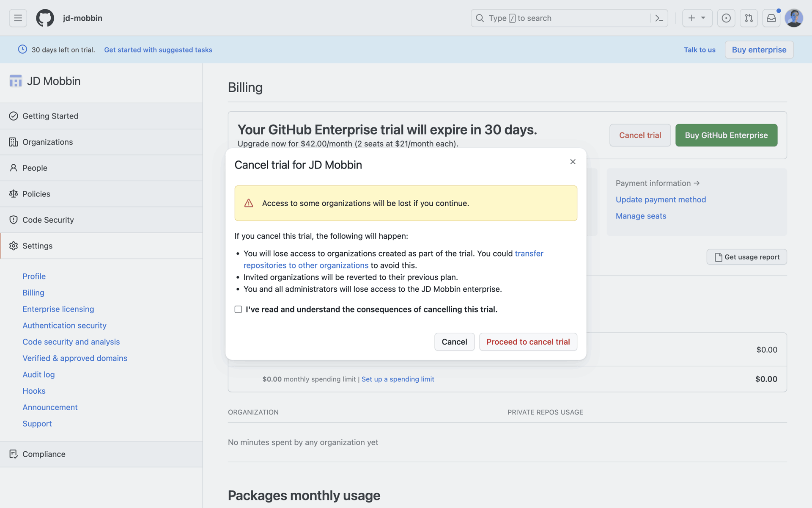Click the search field
The image size is (812, 508).
pyautogui.click(x=569, y=18)
